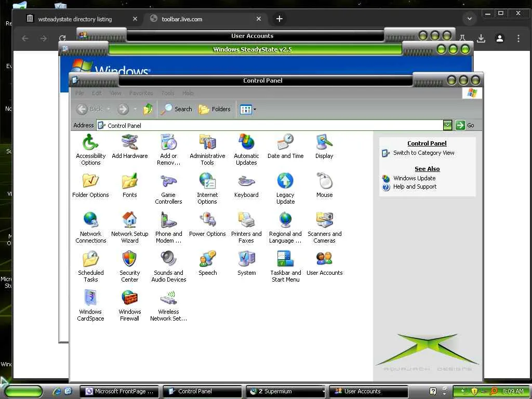Click the Address field showing Control Panel
This screenshot has height=399, width=532.
click(x=270, y=125)
